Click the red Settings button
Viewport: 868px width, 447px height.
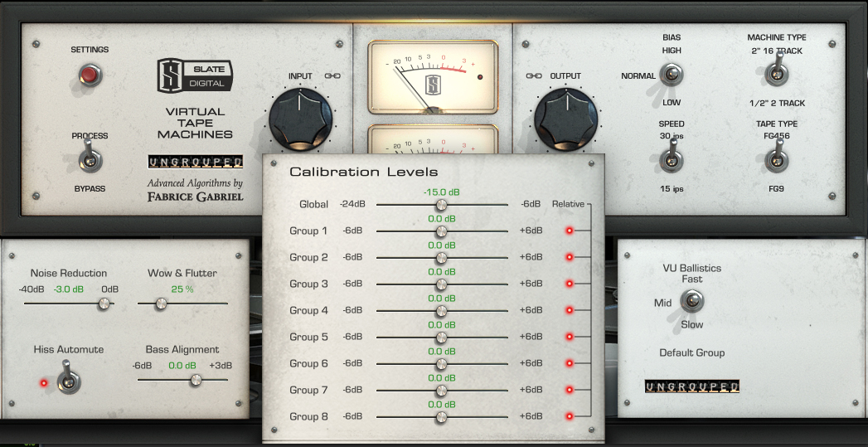pos(90,74)
